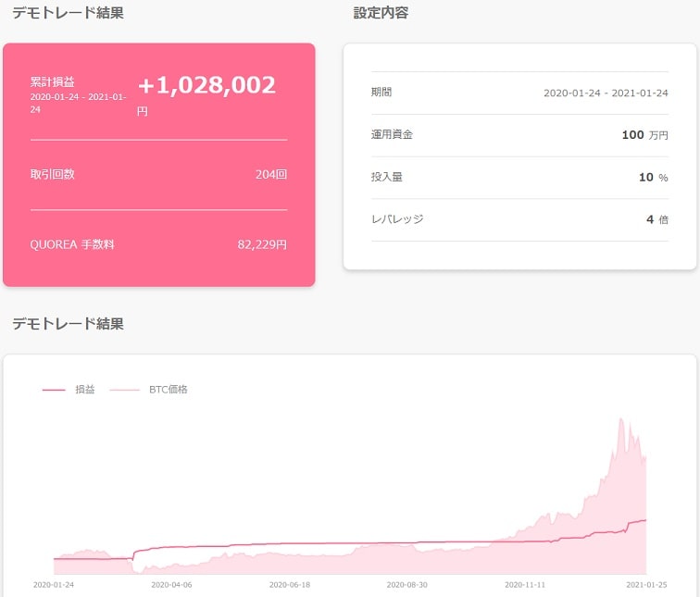Click the 2020-06-18 x-axis date label
This screenshot has width=700, height=597.
[x=289, y=585]
